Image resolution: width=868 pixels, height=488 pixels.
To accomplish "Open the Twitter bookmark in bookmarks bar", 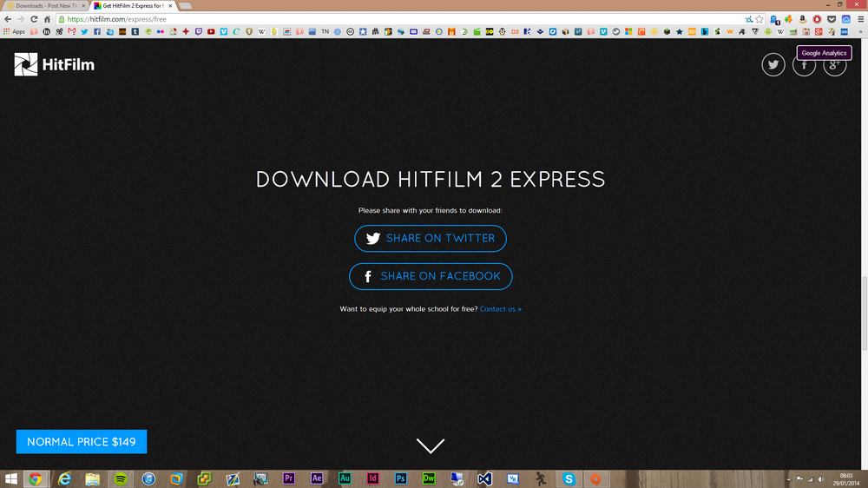I will tap(84, 31).
